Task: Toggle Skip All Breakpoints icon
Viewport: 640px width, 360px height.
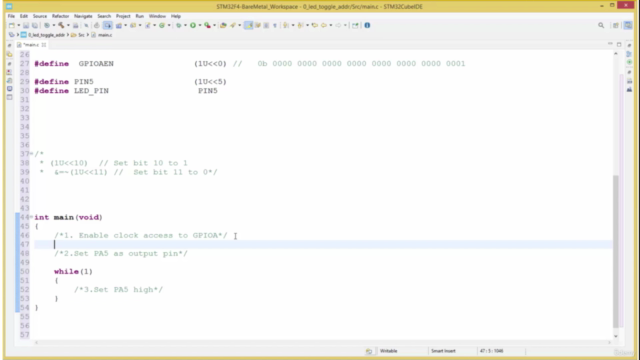Action: coord(86,25)
